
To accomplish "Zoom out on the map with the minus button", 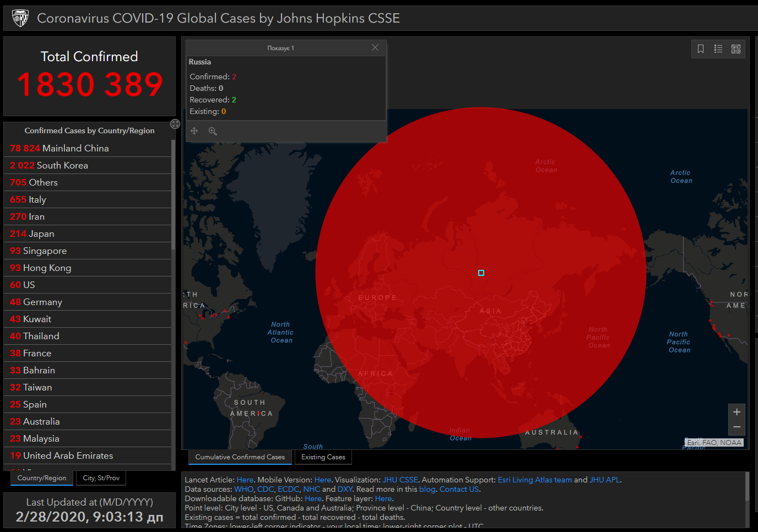I will tap(737, 427).
